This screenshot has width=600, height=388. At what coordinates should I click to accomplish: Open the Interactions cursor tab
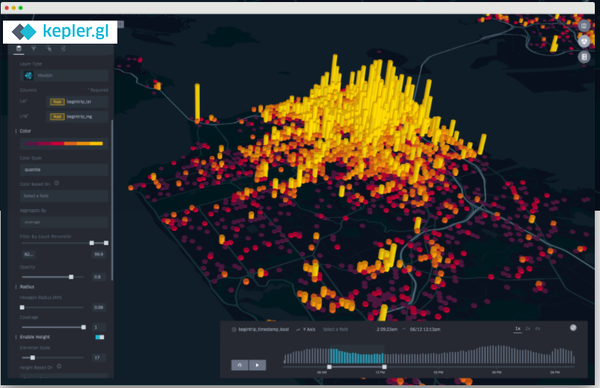49,49
